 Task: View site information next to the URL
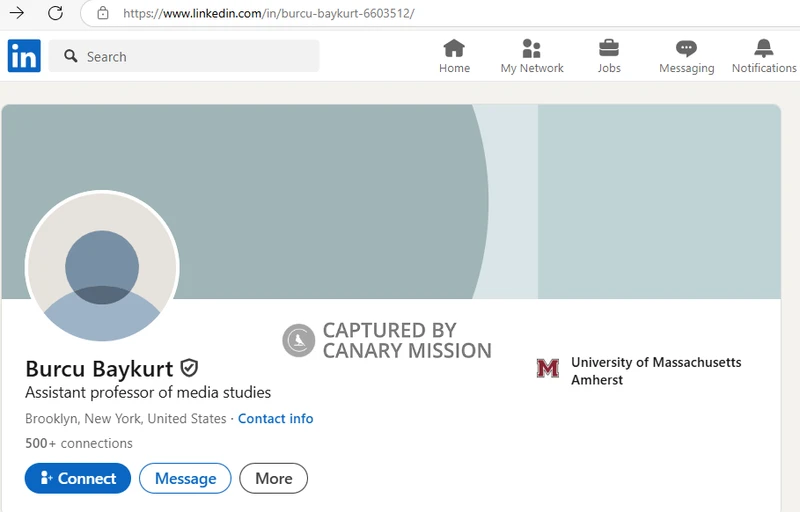(102, 13)
